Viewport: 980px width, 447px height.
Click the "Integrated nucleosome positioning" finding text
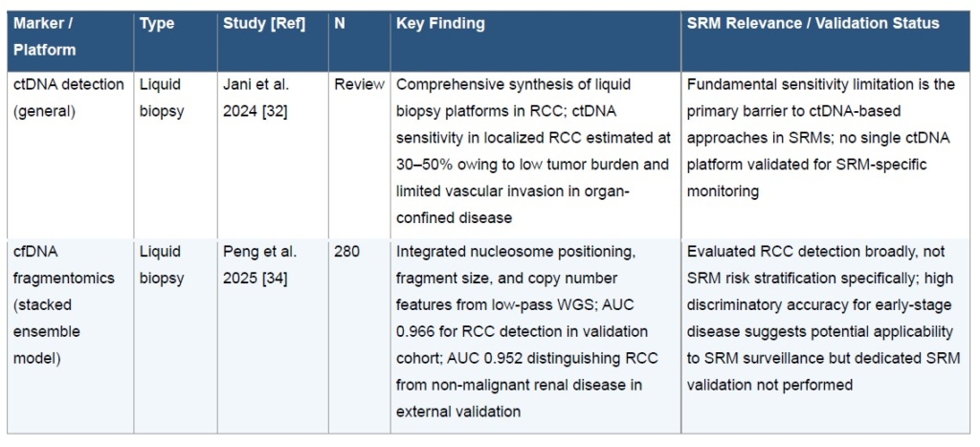tap(515, 253)
